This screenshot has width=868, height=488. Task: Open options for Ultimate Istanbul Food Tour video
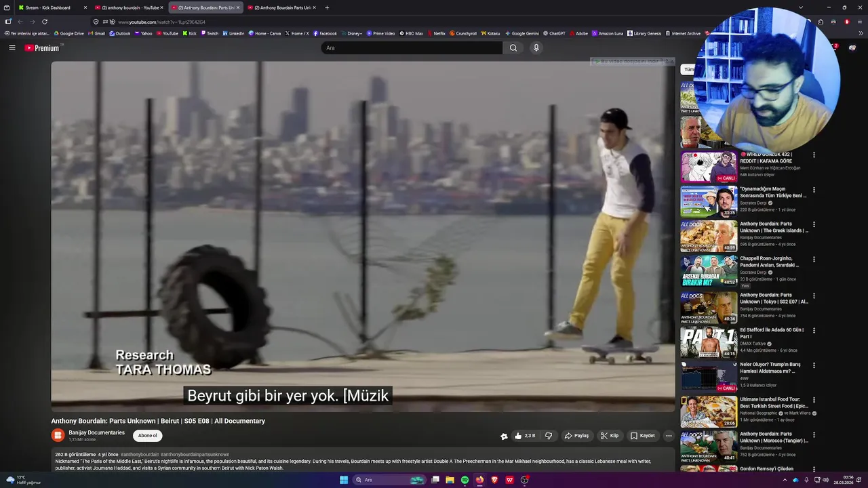[814, 400]
